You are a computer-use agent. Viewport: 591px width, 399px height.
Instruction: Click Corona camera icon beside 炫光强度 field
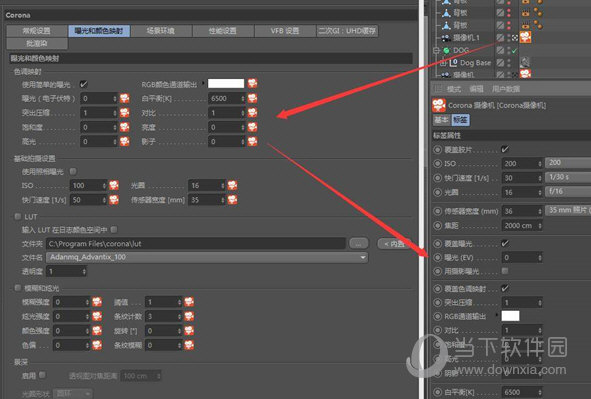[x=97, y=316]
